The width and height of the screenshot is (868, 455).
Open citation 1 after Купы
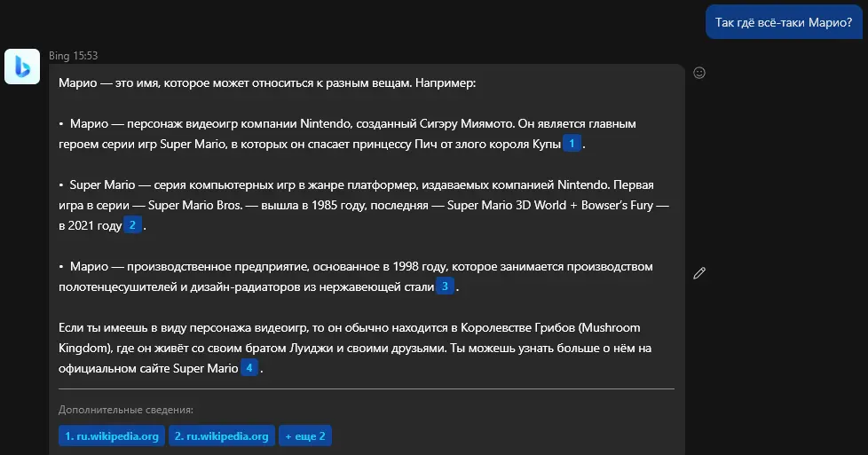point(572,144)
